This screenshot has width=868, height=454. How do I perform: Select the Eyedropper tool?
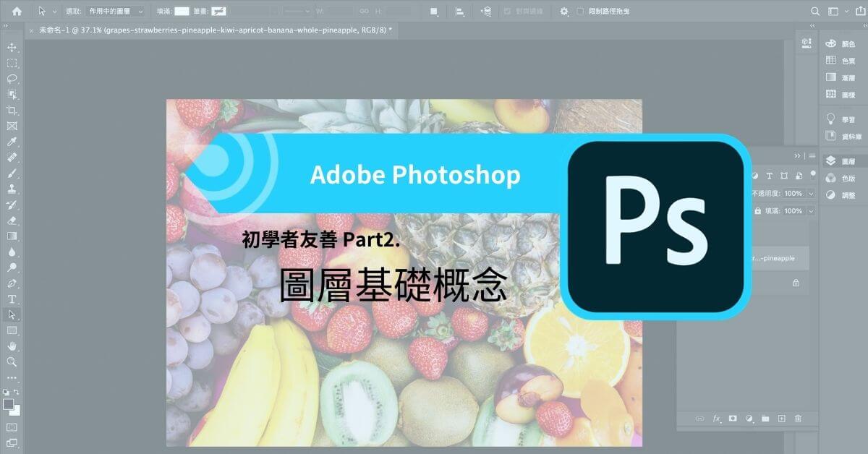click(x=12, y=142)
